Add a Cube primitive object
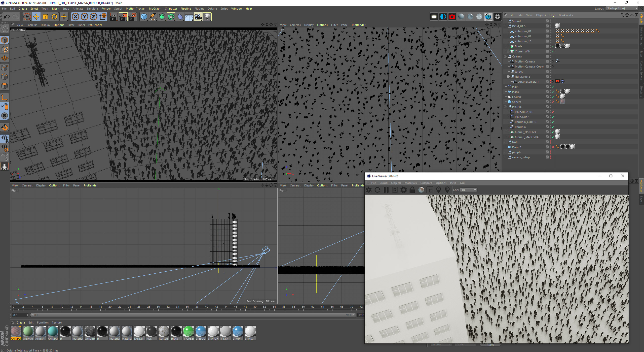The height and width of the screenshot is (352, 644). (144, 17)
